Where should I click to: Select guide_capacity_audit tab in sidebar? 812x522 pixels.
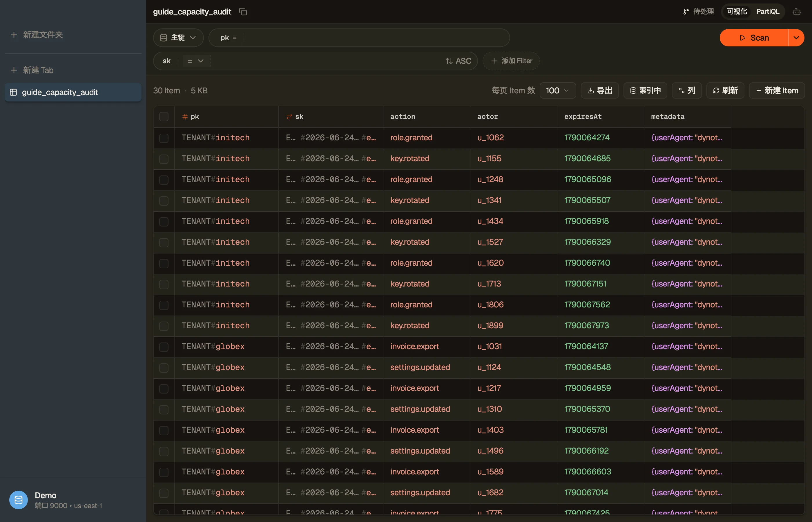(73, 92)
